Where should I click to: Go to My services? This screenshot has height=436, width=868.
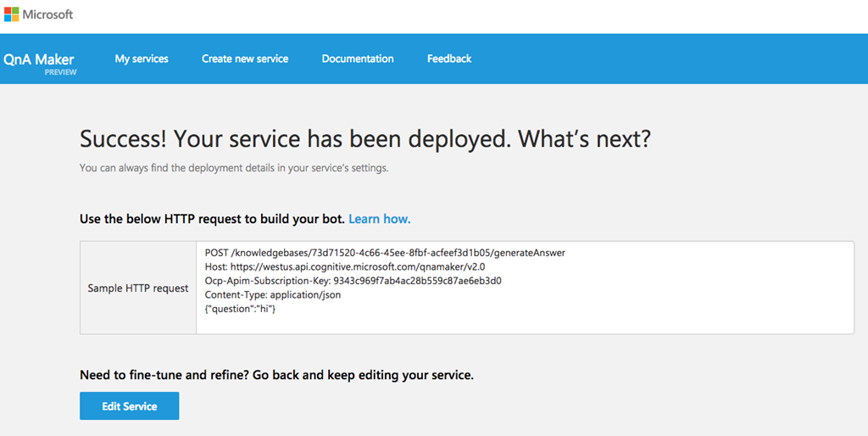142,59
